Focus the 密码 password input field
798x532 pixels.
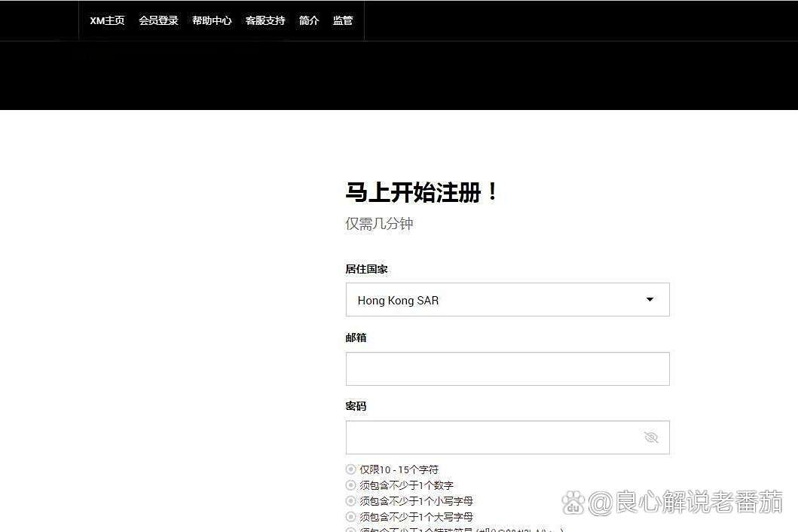click(507, 437)
